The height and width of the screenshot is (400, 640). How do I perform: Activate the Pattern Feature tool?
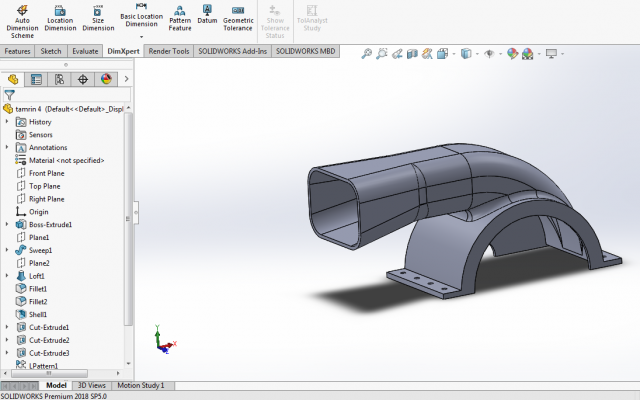(x=180, y=18)
